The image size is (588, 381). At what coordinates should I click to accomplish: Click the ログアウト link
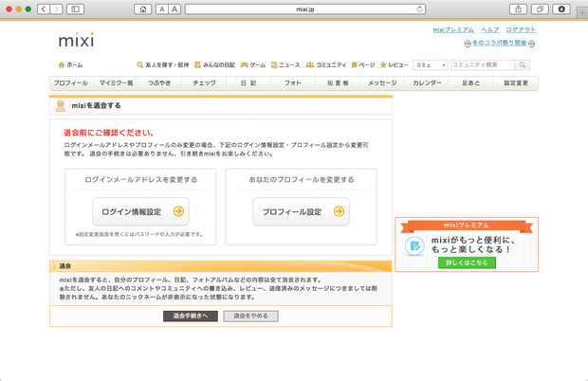pos(521,30)
